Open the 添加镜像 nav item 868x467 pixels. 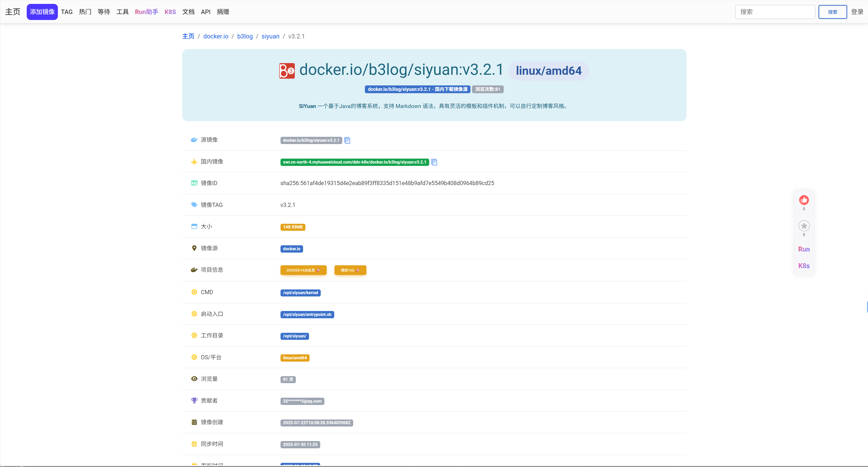click(42, 12)
